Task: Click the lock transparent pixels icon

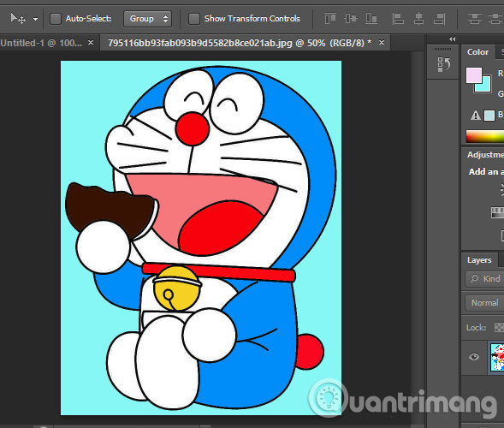Action: tap(499, 328)
